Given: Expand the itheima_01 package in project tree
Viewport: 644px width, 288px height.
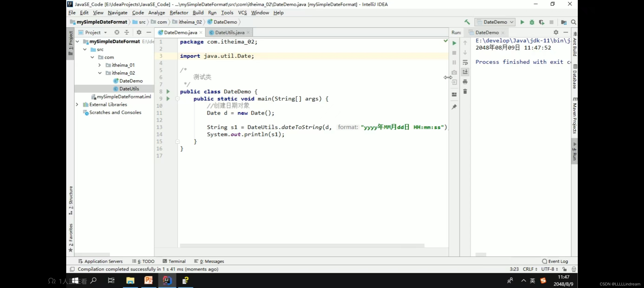Looking at the screenshot, I should pos(99,65).
